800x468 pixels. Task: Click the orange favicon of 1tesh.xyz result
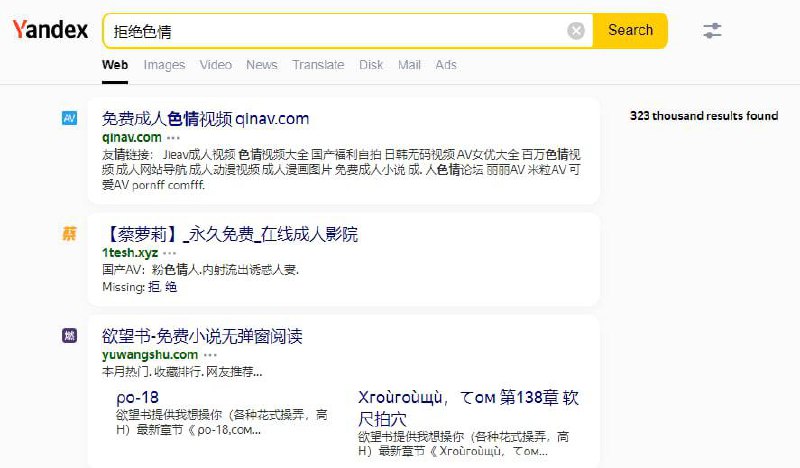[x=69, y=234]
